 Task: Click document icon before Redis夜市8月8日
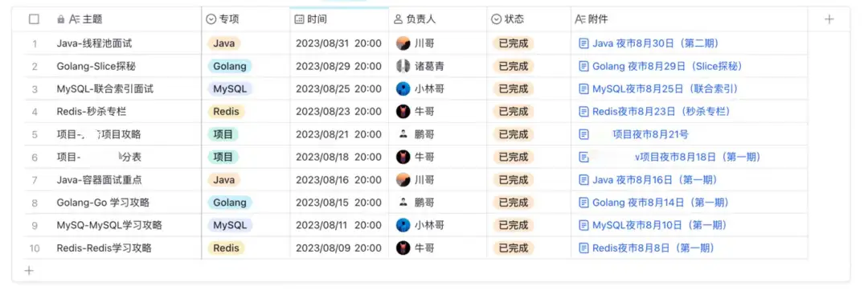pyautogui.click(x=583, y=248)
